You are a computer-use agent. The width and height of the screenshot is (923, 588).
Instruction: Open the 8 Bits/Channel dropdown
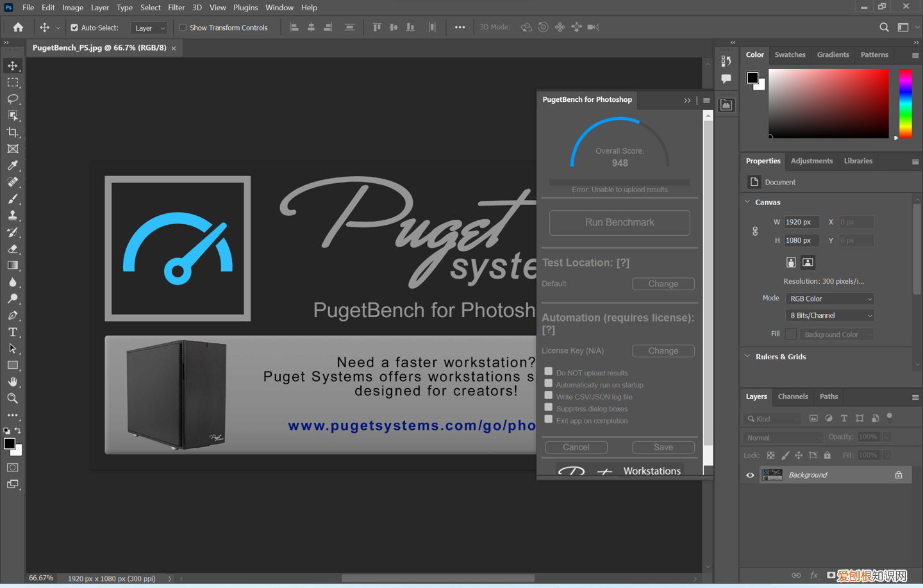[x=829, y=315]
